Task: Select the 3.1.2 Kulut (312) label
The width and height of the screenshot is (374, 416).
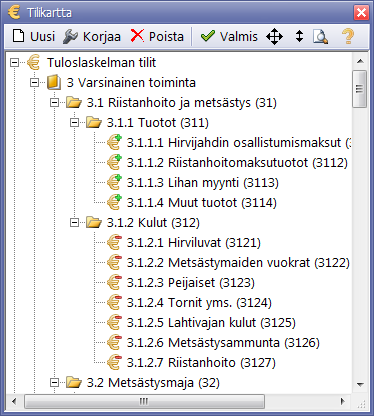Action: (153, 223)
